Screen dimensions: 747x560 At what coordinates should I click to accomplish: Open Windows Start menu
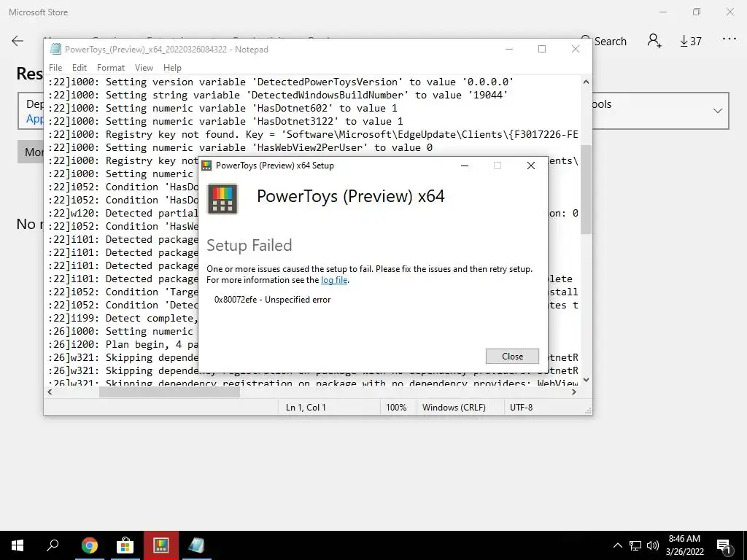pos(18,545)
